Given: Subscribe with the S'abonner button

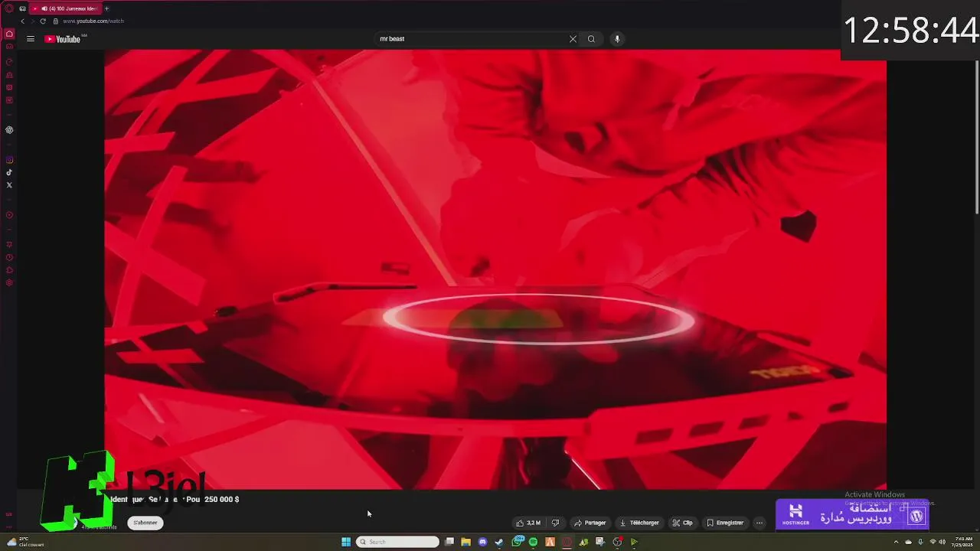Looking at the screenshot, I should click(145, 523).
